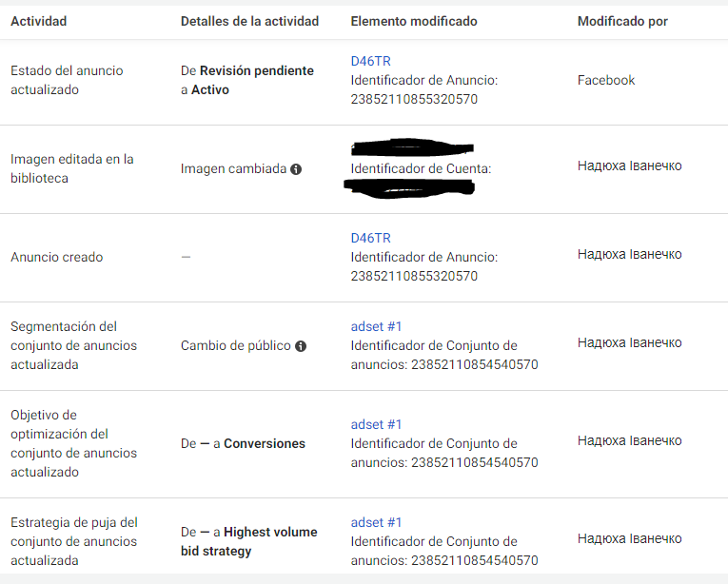This screenshot has height=584, width=728.
Task: Open adset #1 link in Highest volume row
Action: 376,523
